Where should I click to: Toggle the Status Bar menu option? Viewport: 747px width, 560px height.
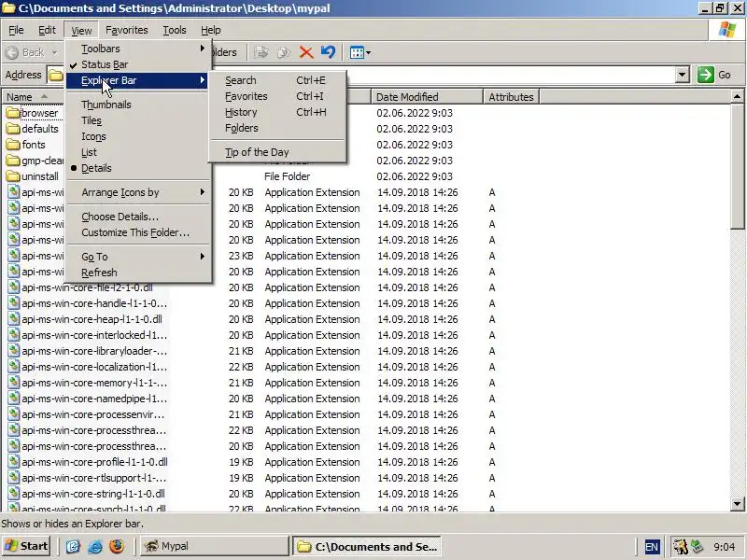(138, 64)
